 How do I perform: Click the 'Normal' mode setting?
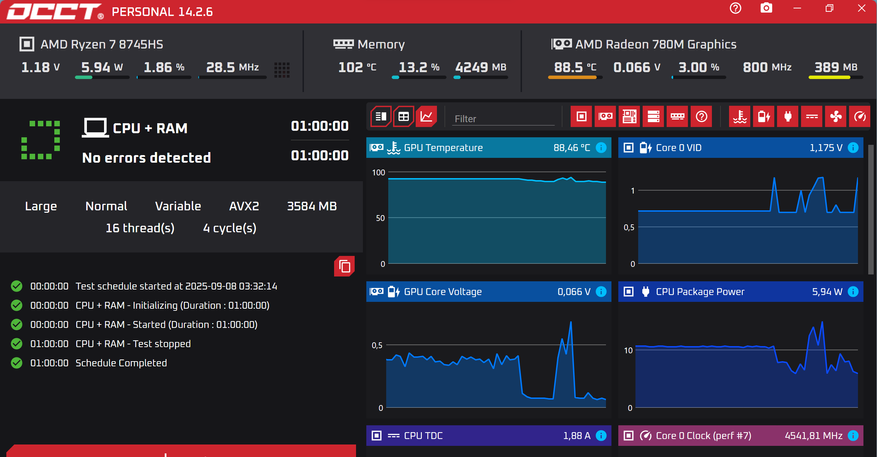click(x=106, y=206)
